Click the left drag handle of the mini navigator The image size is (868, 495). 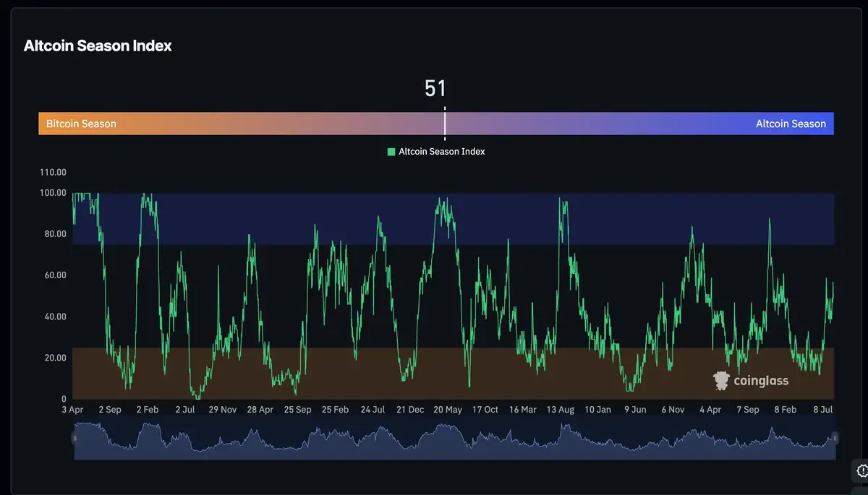75,438
